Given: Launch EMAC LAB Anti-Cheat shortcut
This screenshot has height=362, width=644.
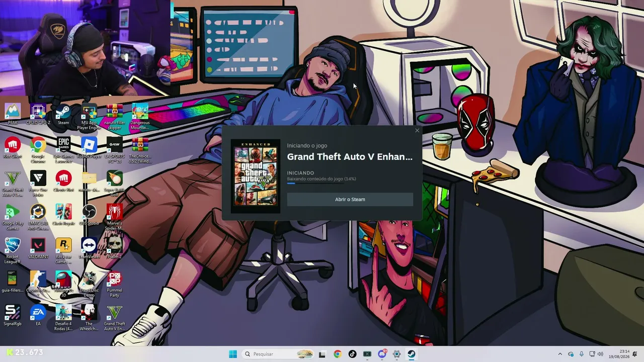Looking at the screenshot, I should (38, 217).
